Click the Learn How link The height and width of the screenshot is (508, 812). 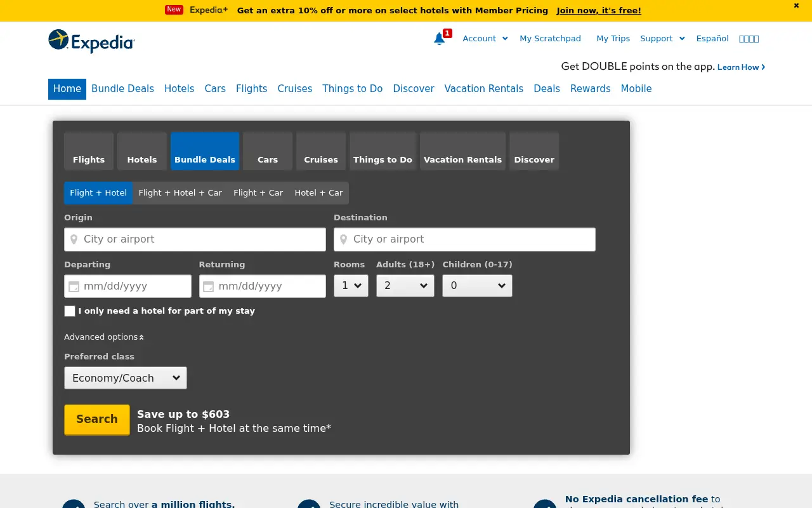[741, 67]
